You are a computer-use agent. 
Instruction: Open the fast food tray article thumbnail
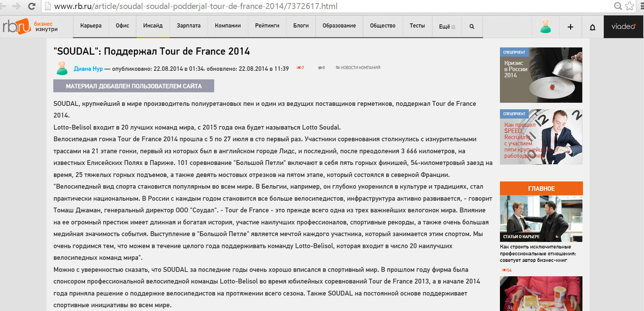[541, 293]
